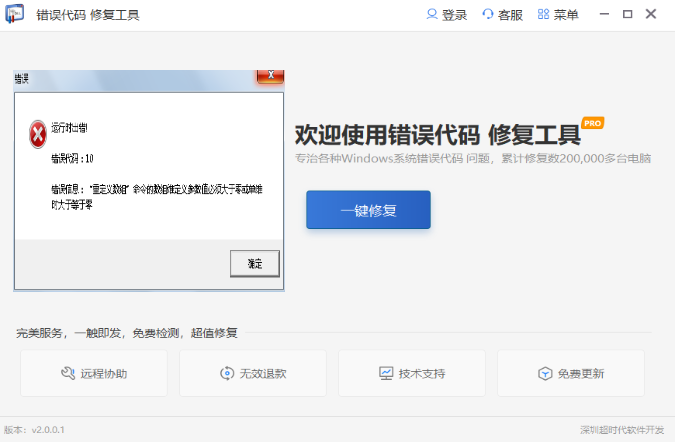This screenshot has height=444, width=675.
Task: Click the orange PRO badge
Action: tap(593, 123)
